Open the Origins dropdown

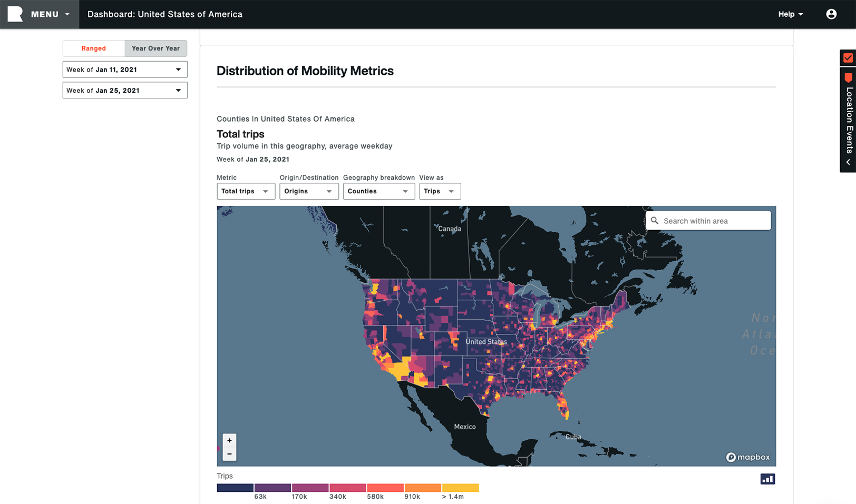[x=309, y=191]
